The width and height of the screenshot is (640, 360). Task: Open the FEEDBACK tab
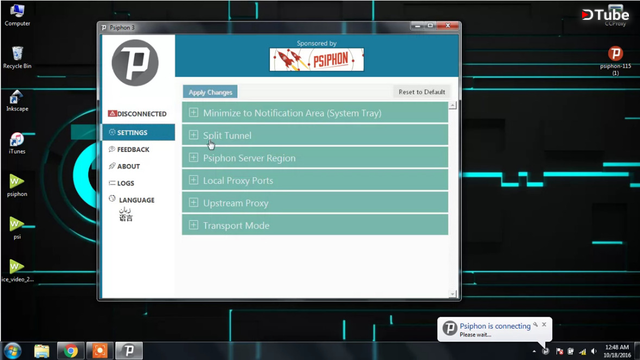coord(138,149)
